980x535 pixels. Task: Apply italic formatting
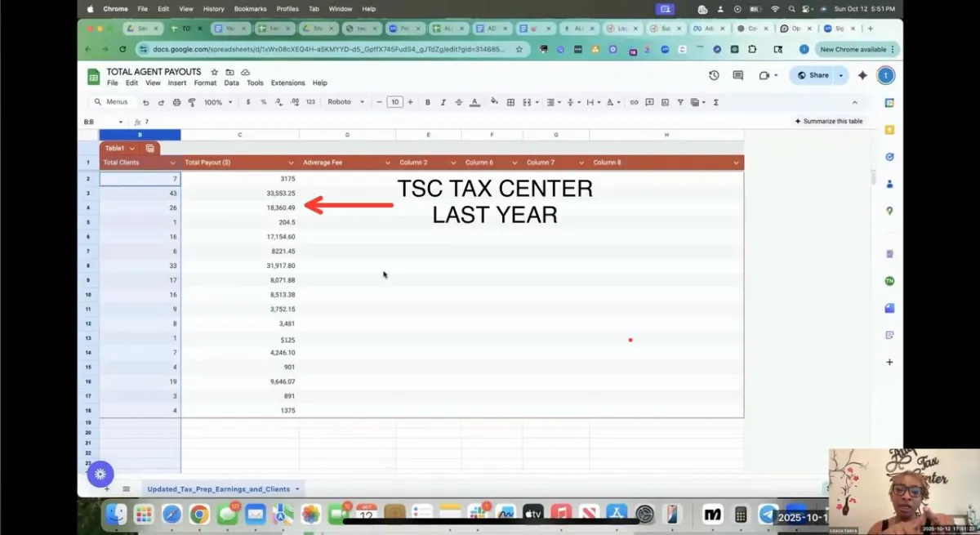[443, 103]
